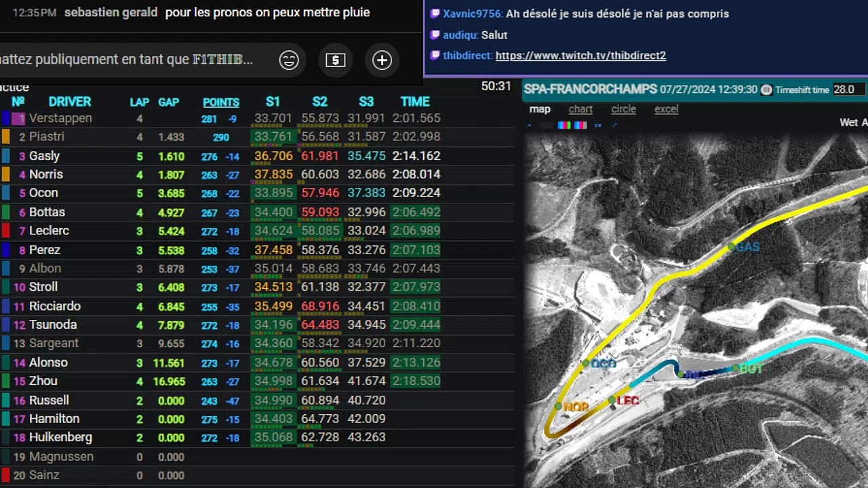Click the first multicolor swatch under map tabs
This screenshot has width=868, height=488.
point(564,125)
